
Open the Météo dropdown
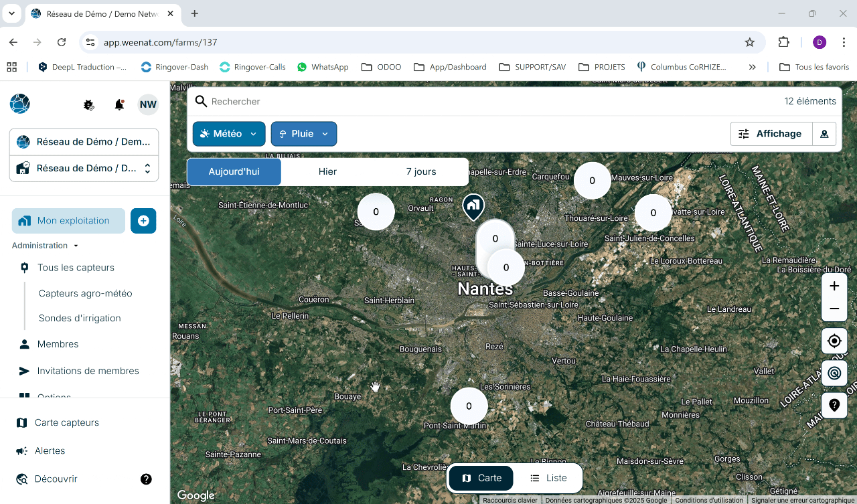coord(229,134)
